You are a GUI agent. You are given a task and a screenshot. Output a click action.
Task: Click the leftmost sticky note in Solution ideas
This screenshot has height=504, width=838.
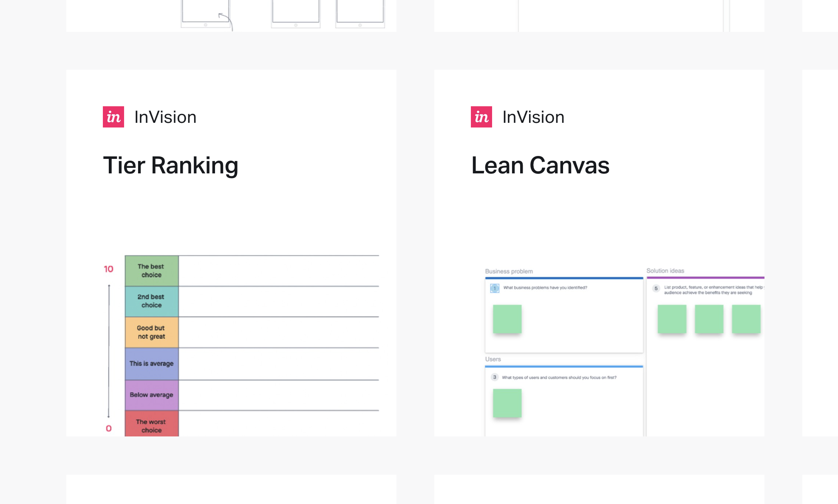[672, 319]
